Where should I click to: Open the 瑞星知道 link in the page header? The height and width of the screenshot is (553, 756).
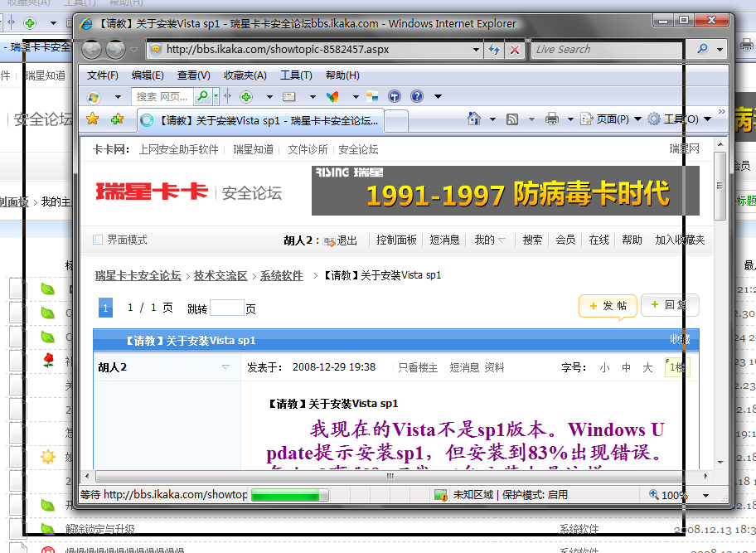(253, 149)
